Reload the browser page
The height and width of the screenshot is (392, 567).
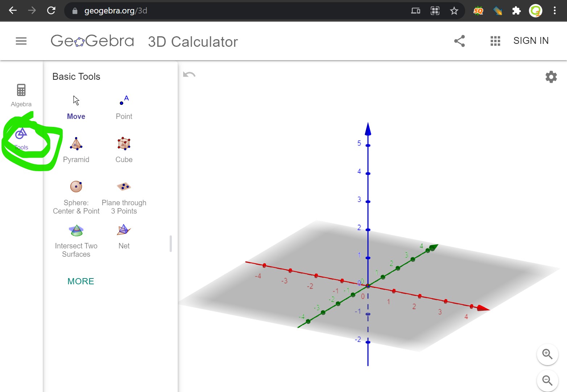tap(51, 11)
